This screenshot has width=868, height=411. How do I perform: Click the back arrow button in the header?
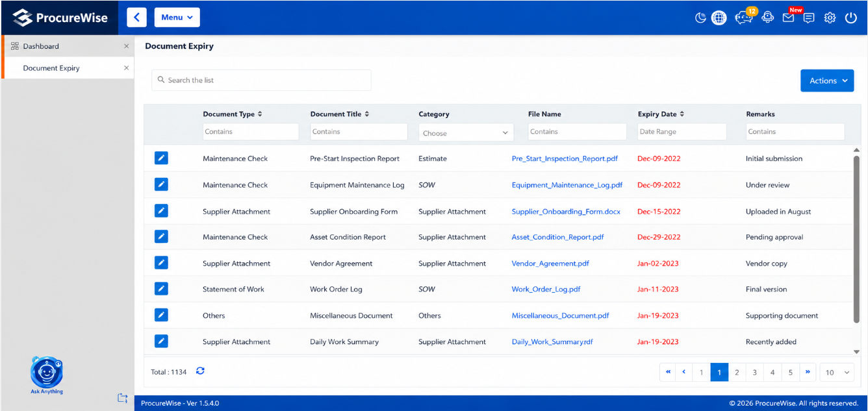136,18
